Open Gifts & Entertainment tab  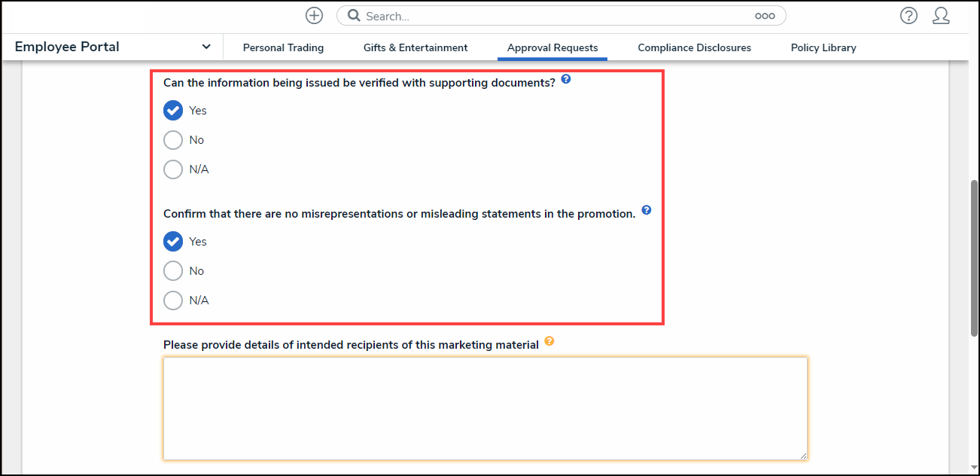click(x=415, y=47)
